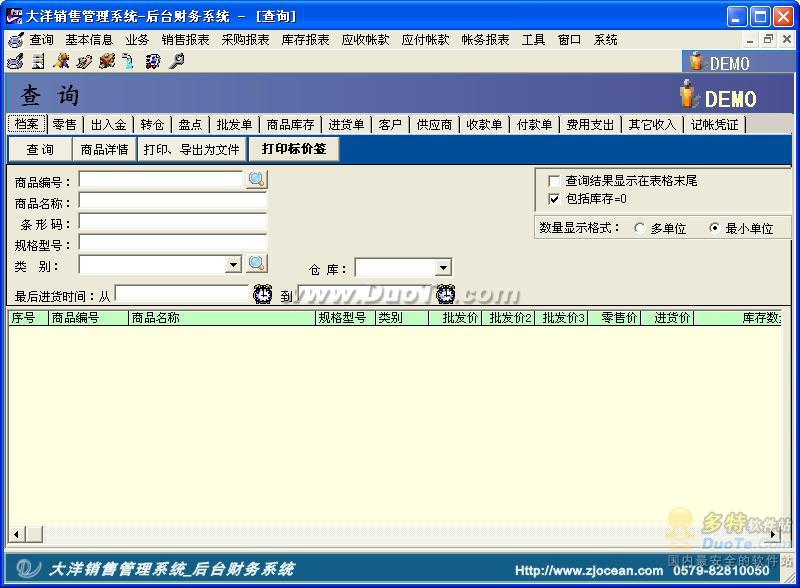Switch to the 批发单 tab
Image resolution: width=800 pixels, height=588 pixels.
pos(235,125)
